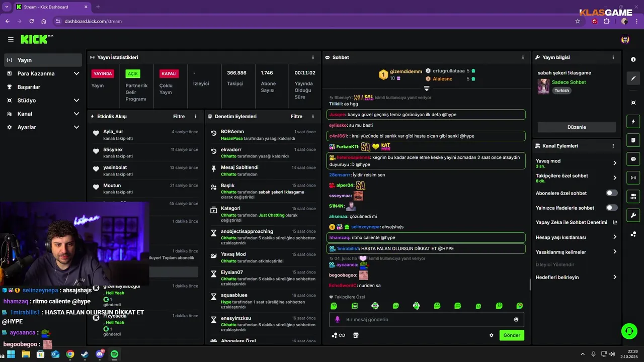Click the browser address bar
This screenshot has width=644, height=362.
pyautogui.click(x=312, y=21)
